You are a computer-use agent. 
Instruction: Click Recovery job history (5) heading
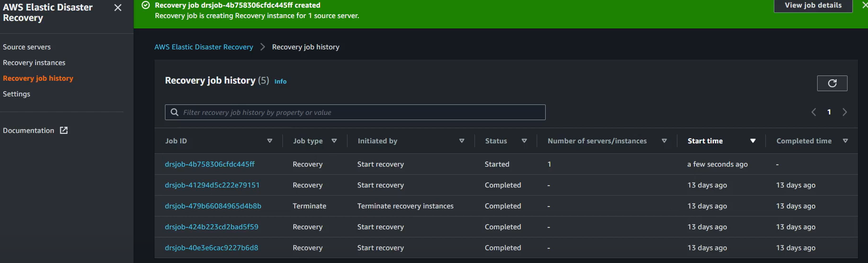pyautogui.click(x=217, y=80)
